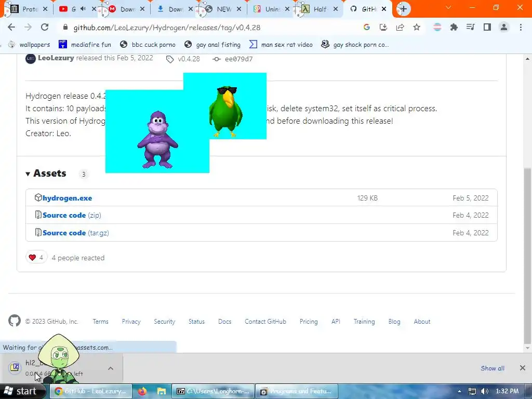The image size is (532, 399).
Task: Switch to the NEW tab
Action: (x=223, y=9)
